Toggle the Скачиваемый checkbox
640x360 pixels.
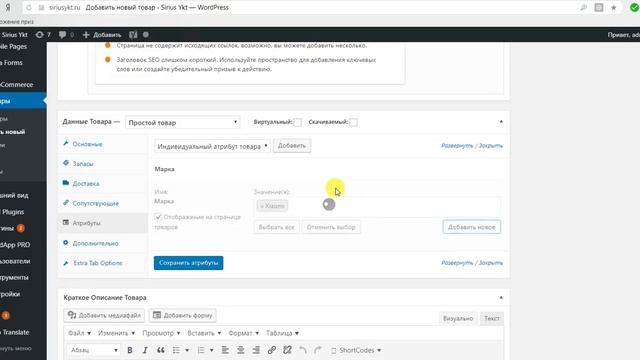(x=353, y=122)
